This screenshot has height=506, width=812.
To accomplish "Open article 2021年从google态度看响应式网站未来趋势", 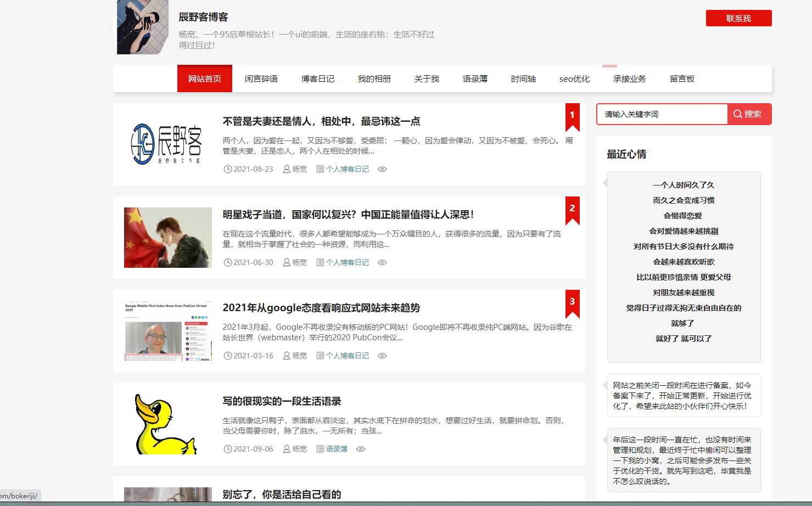I will (x=321, y=308).
